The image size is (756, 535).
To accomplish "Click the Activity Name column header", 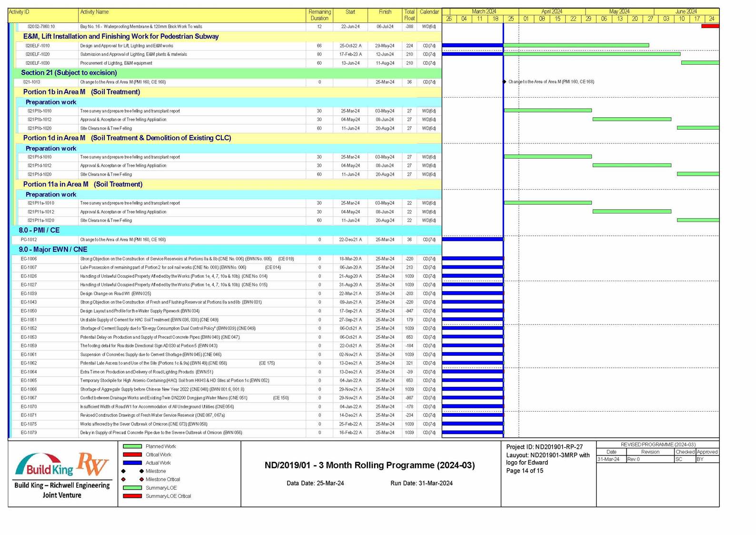I will (94, 12).
